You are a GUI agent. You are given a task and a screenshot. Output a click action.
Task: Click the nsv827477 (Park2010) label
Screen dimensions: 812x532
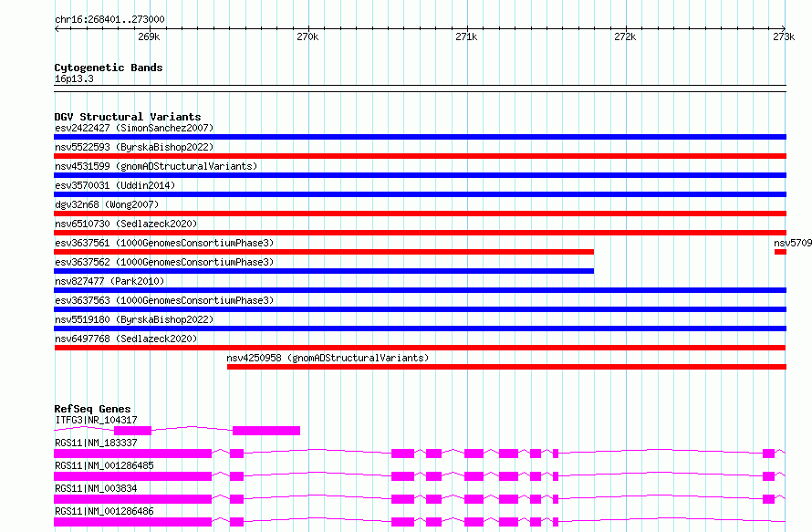[109, 281]
